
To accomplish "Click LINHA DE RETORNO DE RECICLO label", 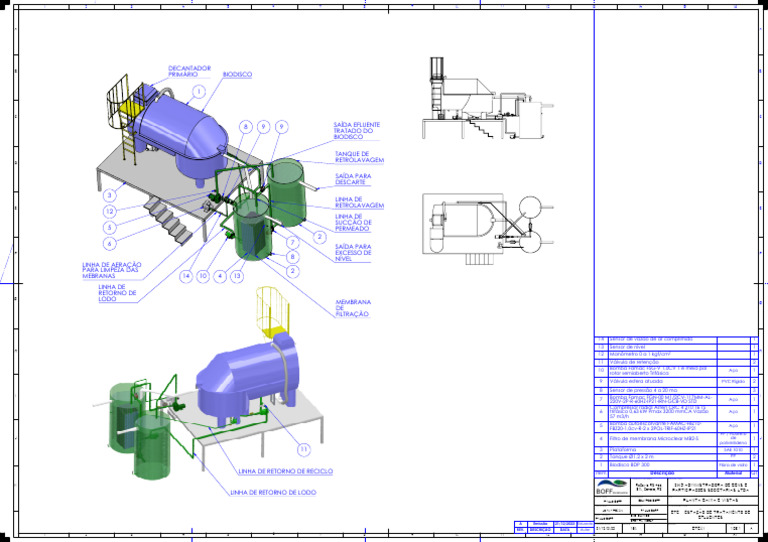I will pyautogui.click(x=286, y=471).
